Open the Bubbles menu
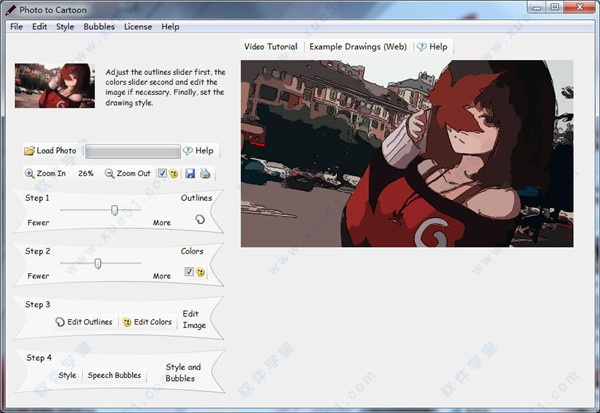This screenshot has height=413, width=600. pyautogui.click(x=99, y=27)
